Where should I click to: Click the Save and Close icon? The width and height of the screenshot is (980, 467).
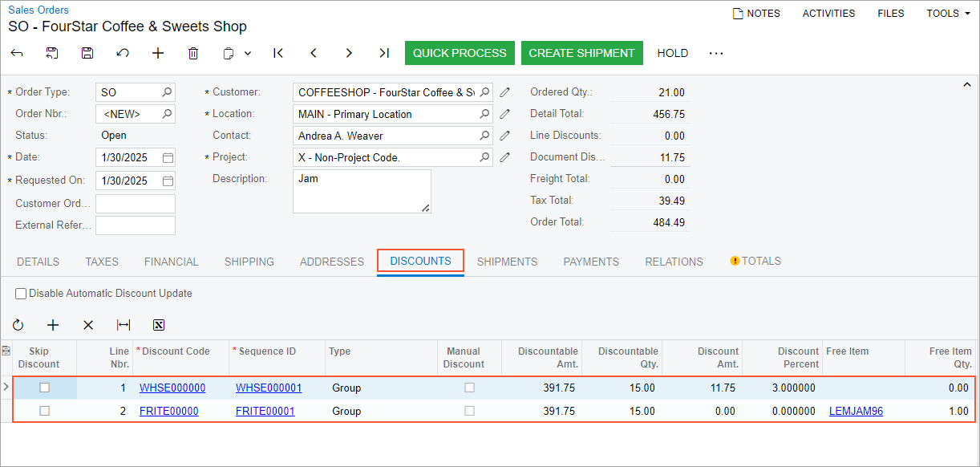coord(52,53)
